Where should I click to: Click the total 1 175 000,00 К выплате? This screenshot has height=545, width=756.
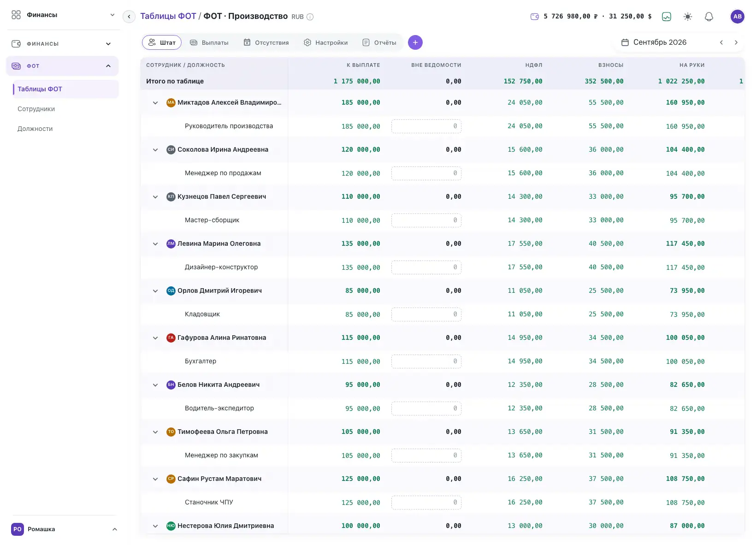coord(357,81)
